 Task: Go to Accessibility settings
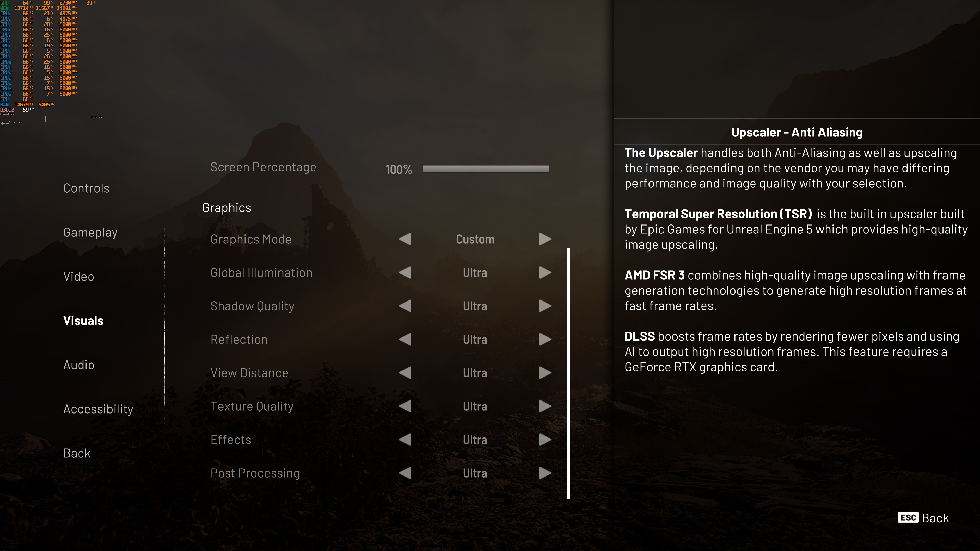[98, 409]
